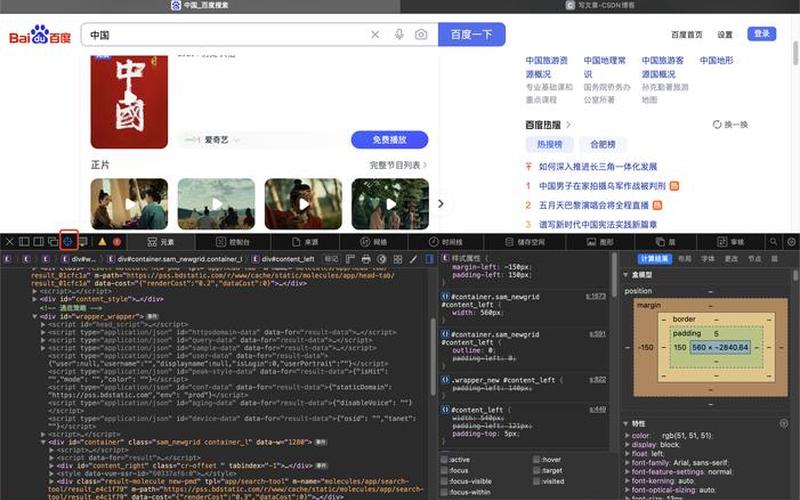Click the appearance half-circle icon in the DOM toolbar
The height and width of the screenshot is (500, 800).
(x=382, y=259)
